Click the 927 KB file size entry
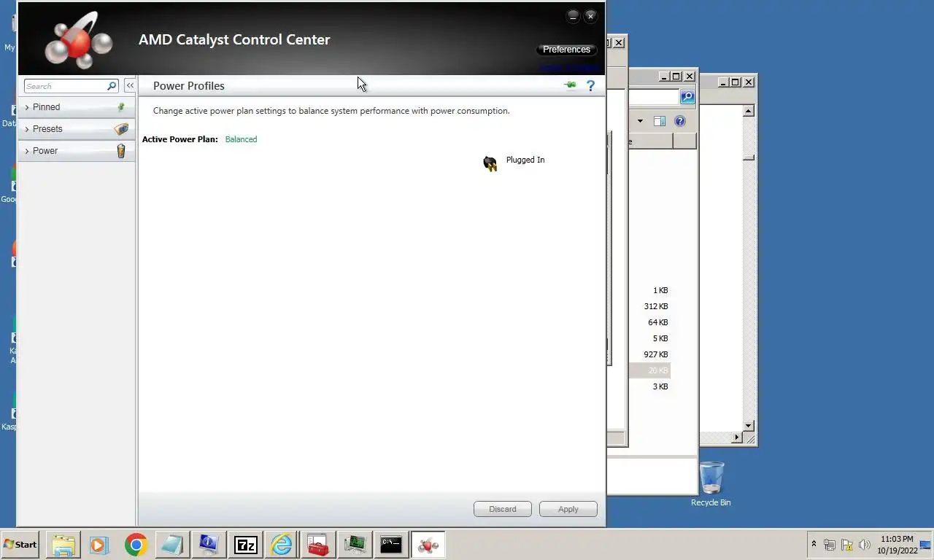Viewport: 934px width, 560px height. click(x=656, y=354)
